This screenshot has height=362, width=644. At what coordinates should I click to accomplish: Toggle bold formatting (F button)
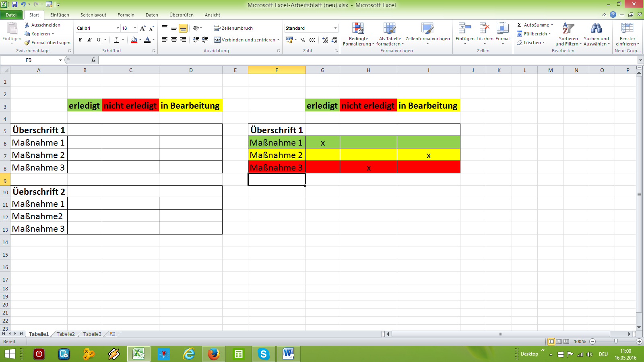point(80,40)
